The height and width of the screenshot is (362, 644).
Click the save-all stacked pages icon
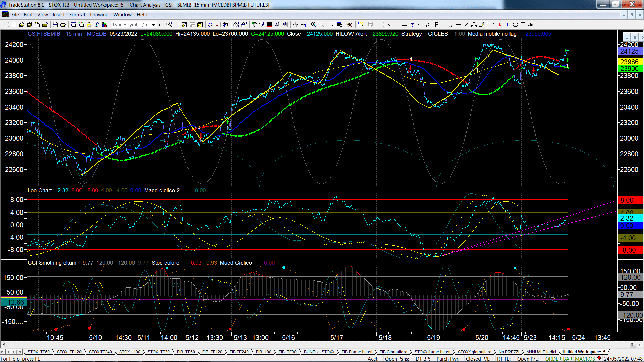pyautogui.click(x=30, y=25)
